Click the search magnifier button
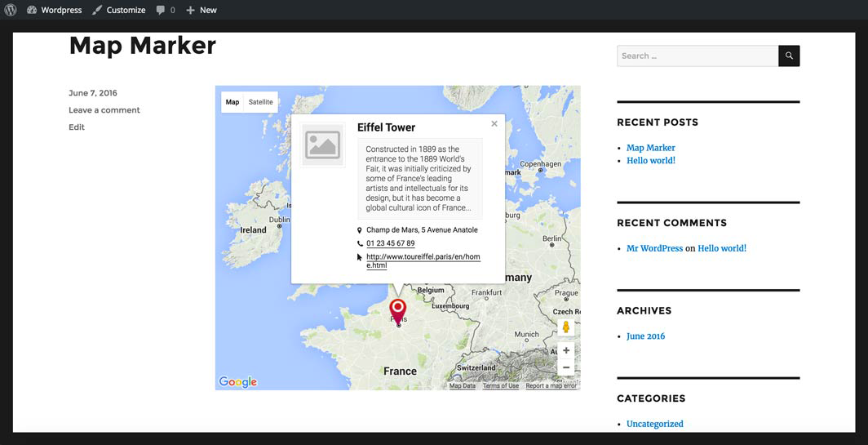This screenshot has width=868, height=445. pos(789,56)
